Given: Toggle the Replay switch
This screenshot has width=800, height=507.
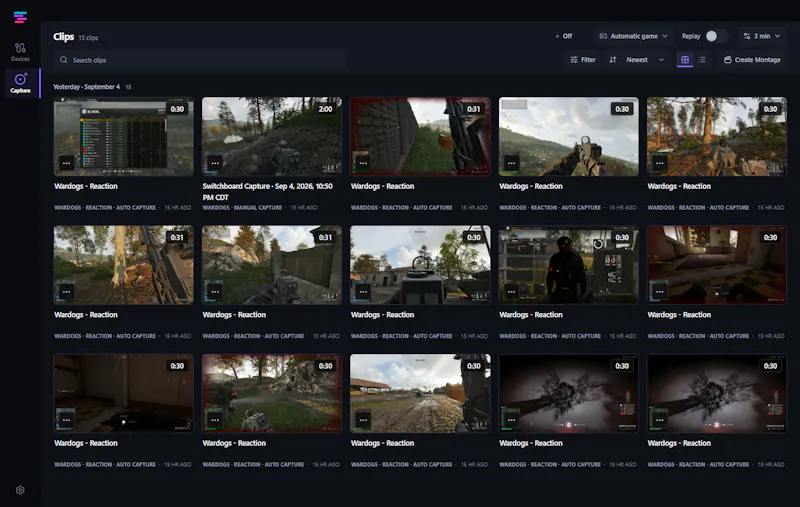Looking at the screenshot, I should click(x=715, y=36).
